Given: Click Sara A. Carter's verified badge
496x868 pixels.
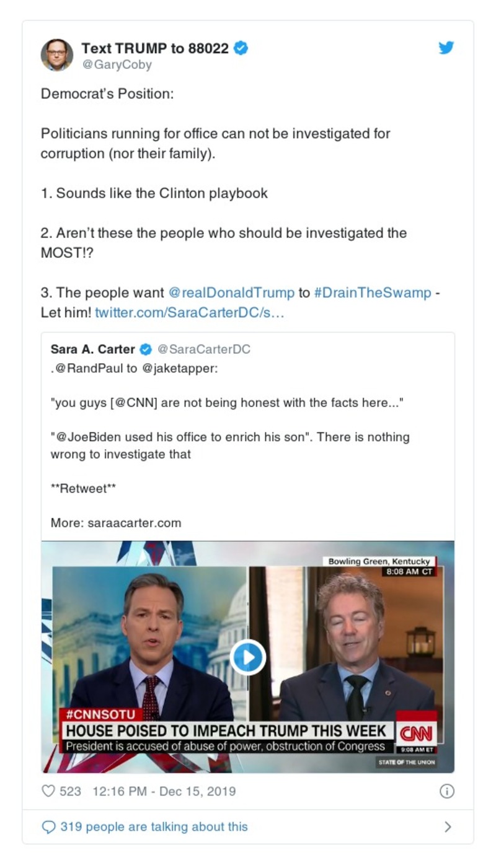Looking at the screenshot, I should (146, 349).
